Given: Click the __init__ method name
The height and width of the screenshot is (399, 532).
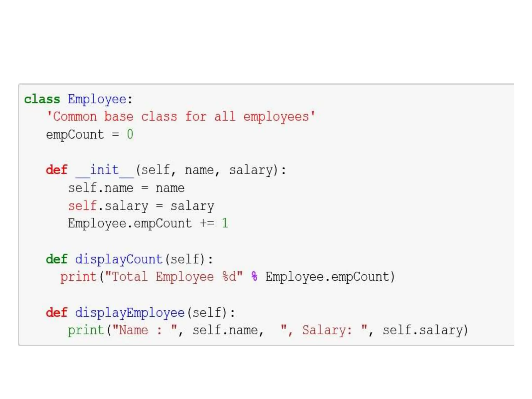Looking at the screenshot, I should (x=104, y=170).
